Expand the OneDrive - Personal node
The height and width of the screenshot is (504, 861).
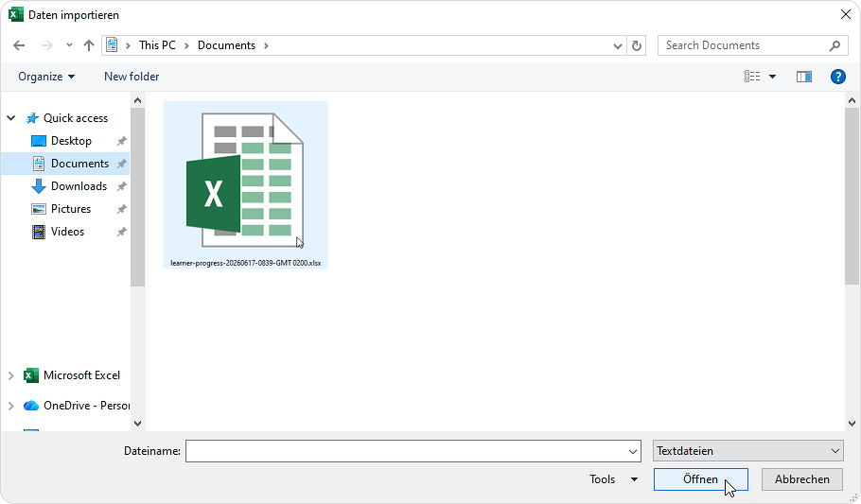[10, 406]
